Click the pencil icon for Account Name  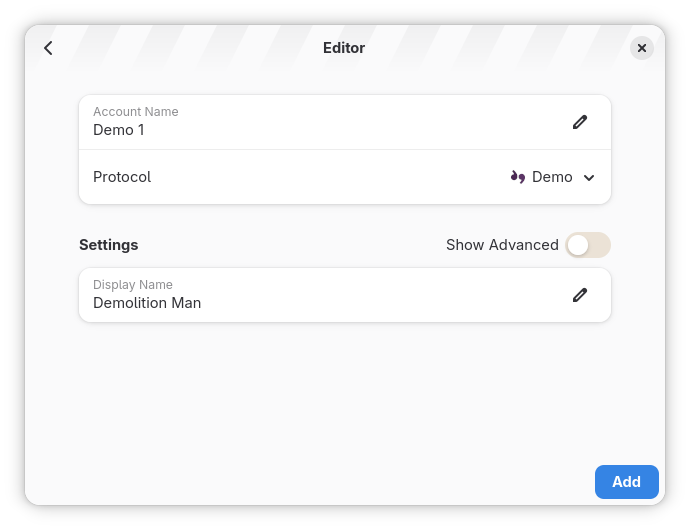tap(580, 122)
